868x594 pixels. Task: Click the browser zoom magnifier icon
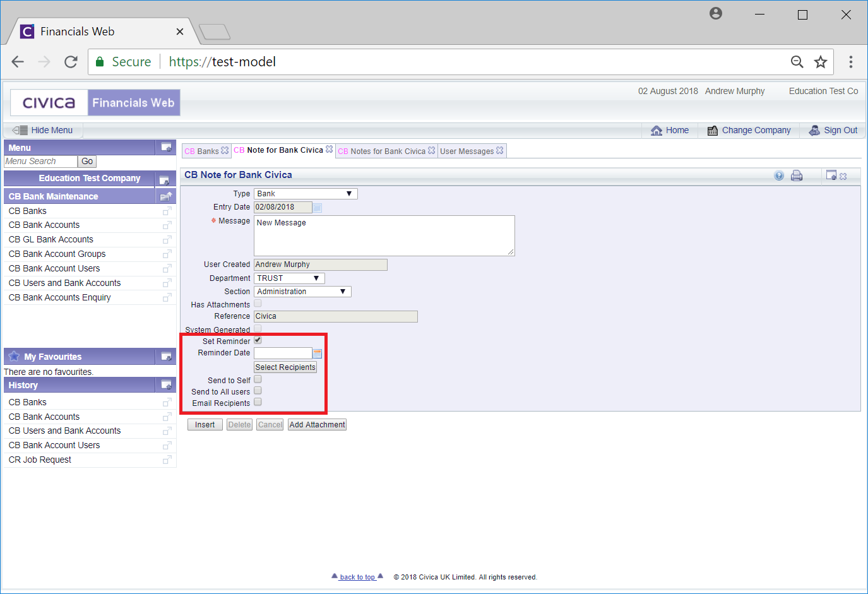797,62
